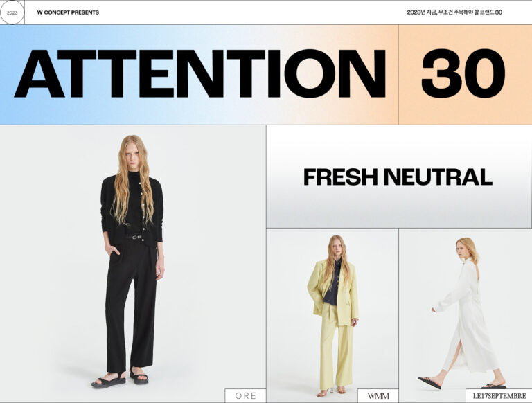Open the LE17SEPTEMBRE brand label
This screenshot has height=403, width=532.
(499, 395)
